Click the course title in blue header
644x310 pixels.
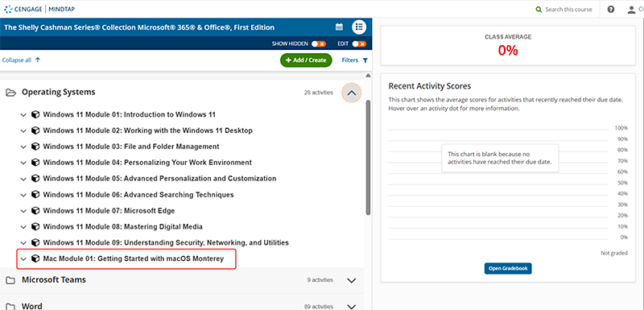click(139, 27)
